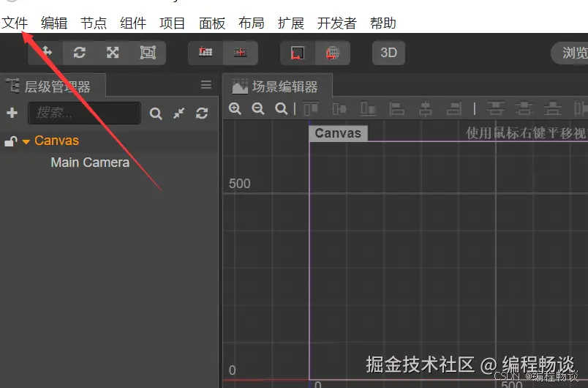Set gizmo to local coordinates
Screen dimensions: 588x388
298,53
